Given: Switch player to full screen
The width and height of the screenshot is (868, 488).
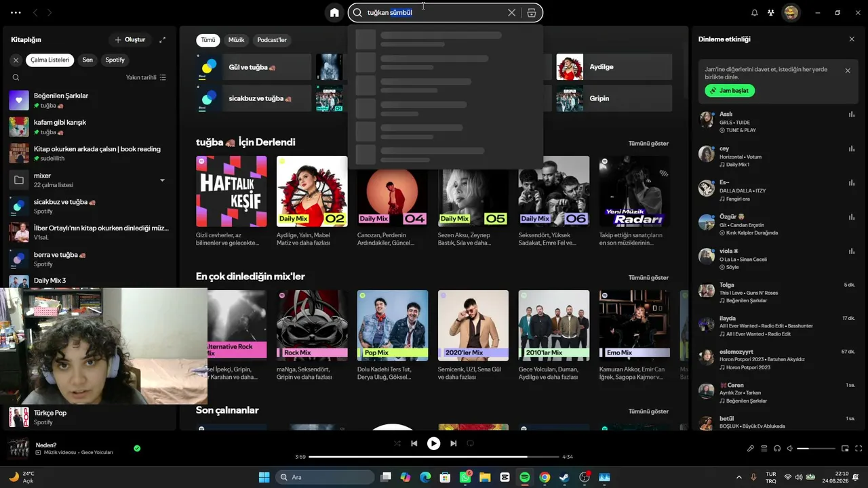Looking at the screenshot, I should 859,448.
